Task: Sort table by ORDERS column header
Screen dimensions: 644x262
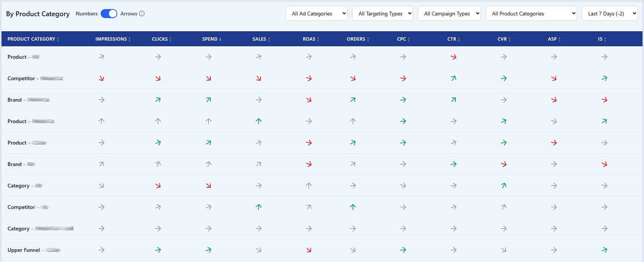Action: tap(356, 39)
